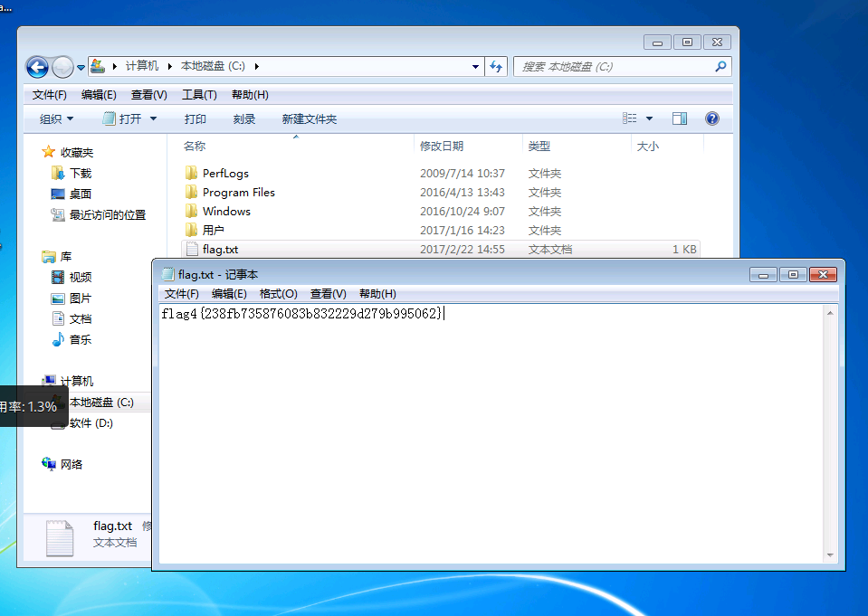Expand the view options dropdown arrow
This screenshot has width=868, height=616.
click(649, 118)
